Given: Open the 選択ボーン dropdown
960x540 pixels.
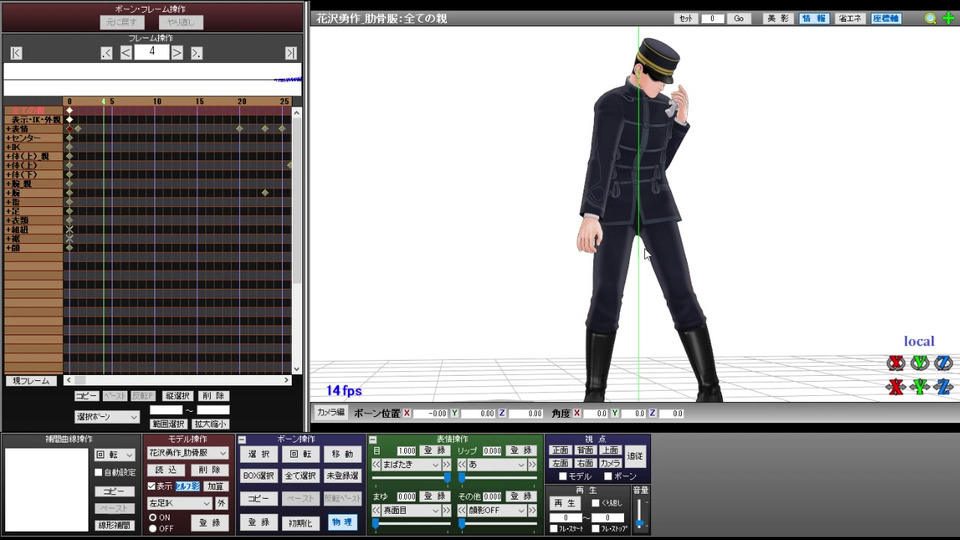Looking at the screenshot, I should [107, 417].
